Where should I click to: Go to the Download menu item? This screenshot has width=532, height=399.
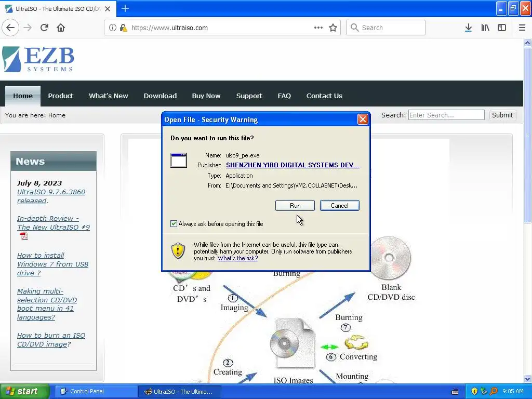(160, 96)
